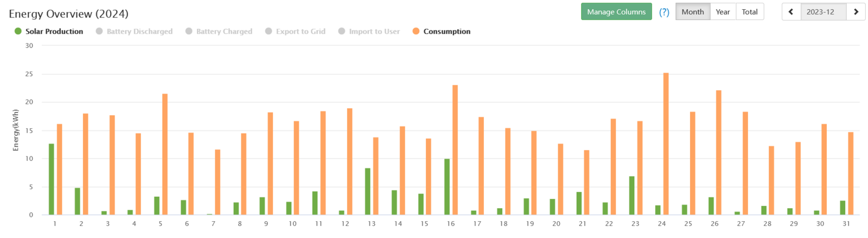Click the Energy Overview (2024) title
868x238 pixels.
point(68,14)
